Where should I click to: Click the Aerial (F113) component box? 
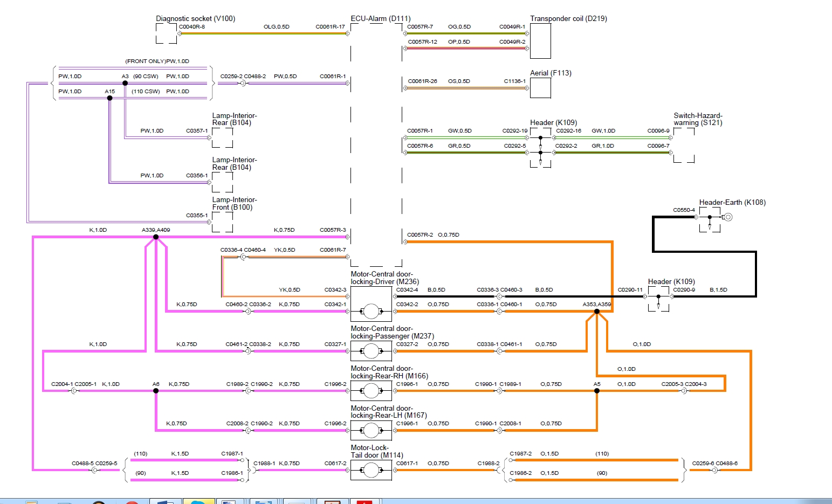[540, 88]
